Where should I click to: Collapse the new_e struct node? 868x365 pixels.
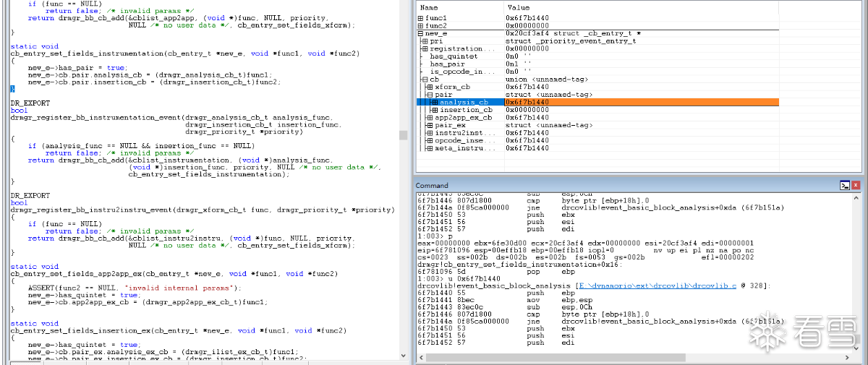coord(421,33)
